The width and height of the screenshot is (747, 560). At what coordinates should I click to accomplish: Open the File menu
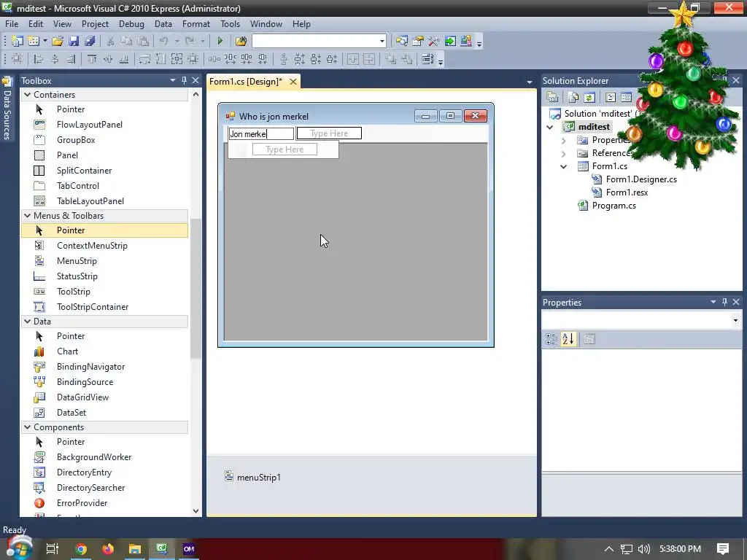pyautogui.click(x=12, y=24)
